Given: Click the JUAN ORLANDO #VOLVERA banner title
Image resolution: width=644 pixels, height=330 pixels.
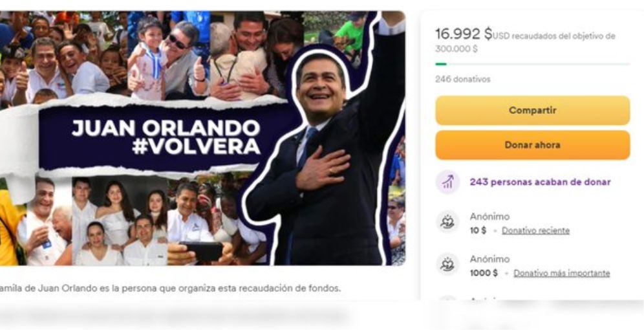Looking at the screenshot, I should coord(166,137).
